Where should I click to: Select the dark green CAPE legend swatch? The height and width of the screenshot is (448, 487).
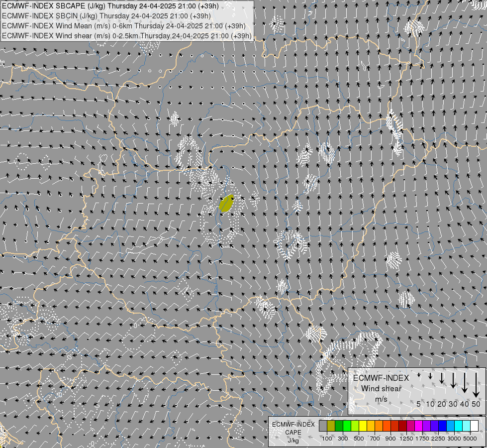pos(339,426)
